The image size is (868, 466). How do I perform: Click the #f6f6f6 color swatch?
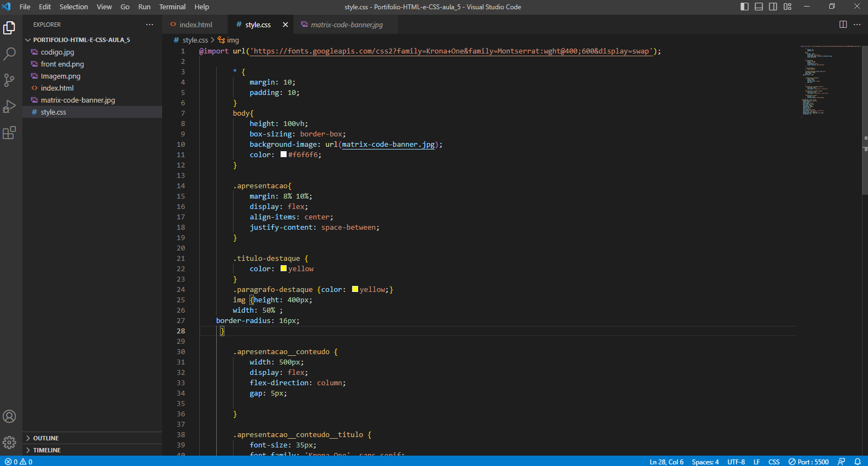[x=283, y=154]
